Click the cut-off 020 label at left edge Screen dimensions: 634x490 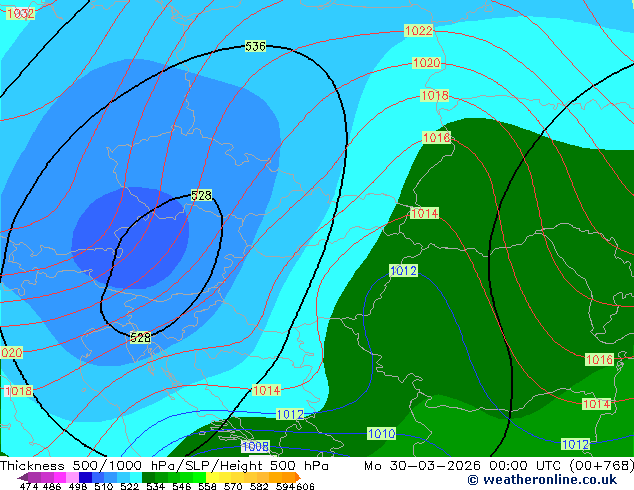pos(11,353)
